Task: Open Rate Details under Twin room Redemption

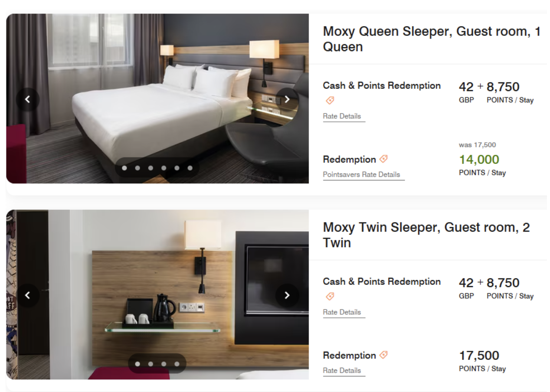Action: pos(342,371)
